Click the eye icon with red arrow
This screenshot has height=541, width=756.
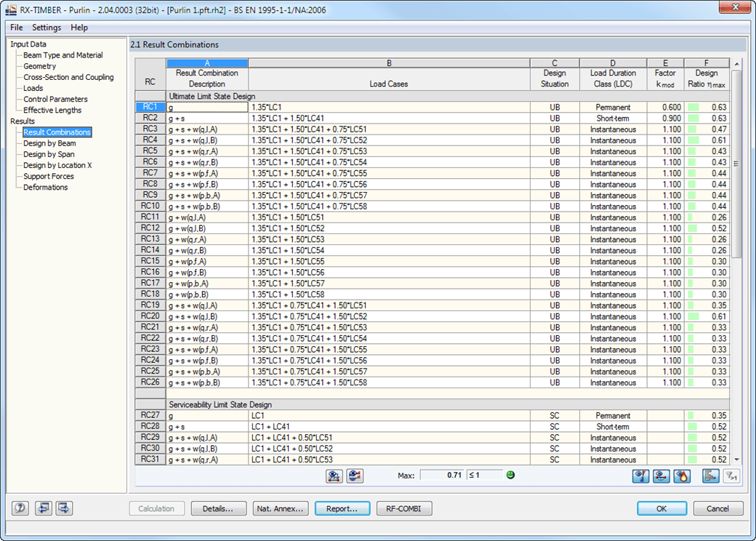661,476
